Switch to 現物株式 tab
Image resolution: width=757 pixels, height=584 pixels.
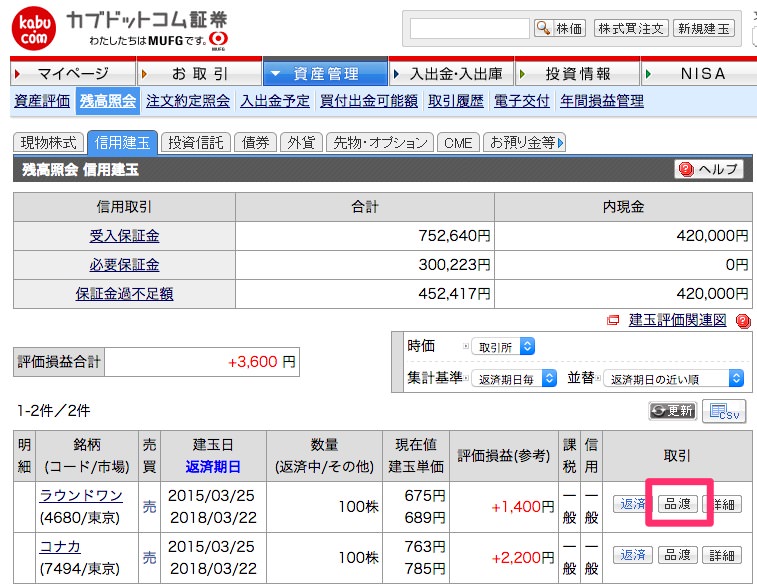coord(48,143)
